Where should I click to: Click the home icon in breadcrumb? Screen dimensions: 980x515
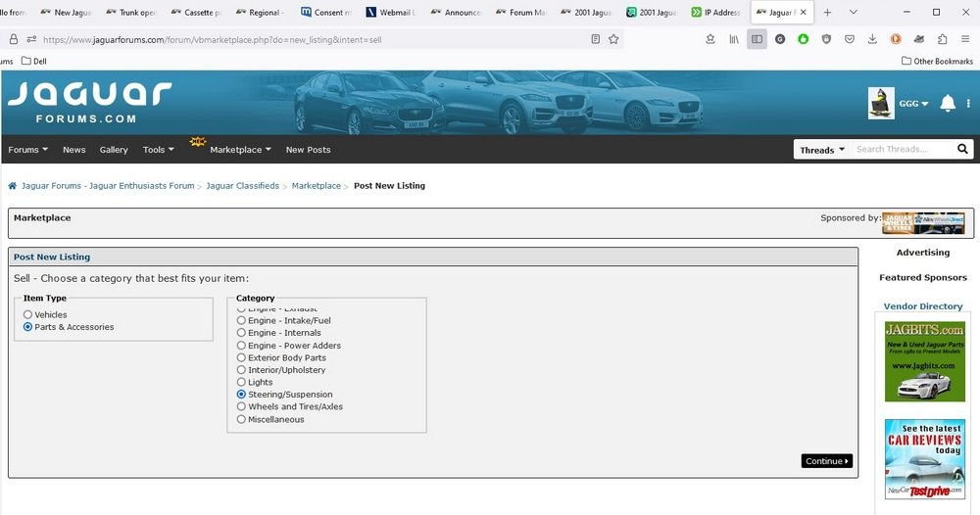(13, 186)
